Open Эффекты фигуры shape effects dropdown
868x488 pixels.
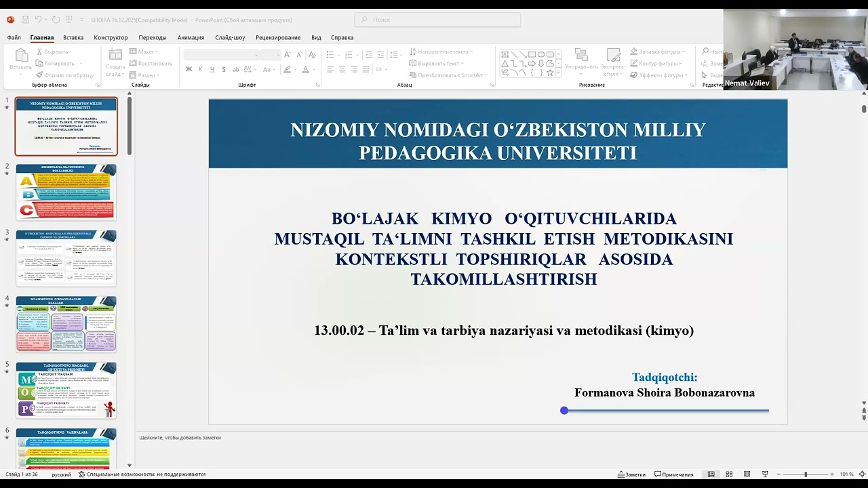click(658, 75)
